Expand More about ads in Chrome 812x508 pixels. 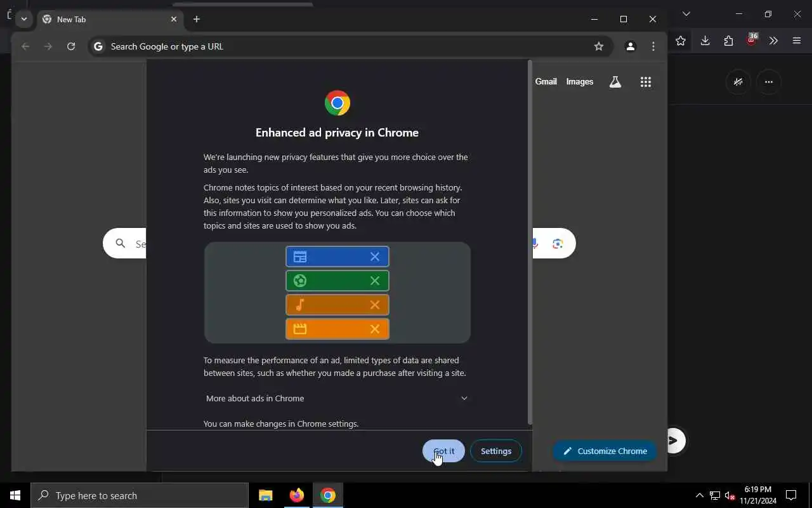pos(337,398)
